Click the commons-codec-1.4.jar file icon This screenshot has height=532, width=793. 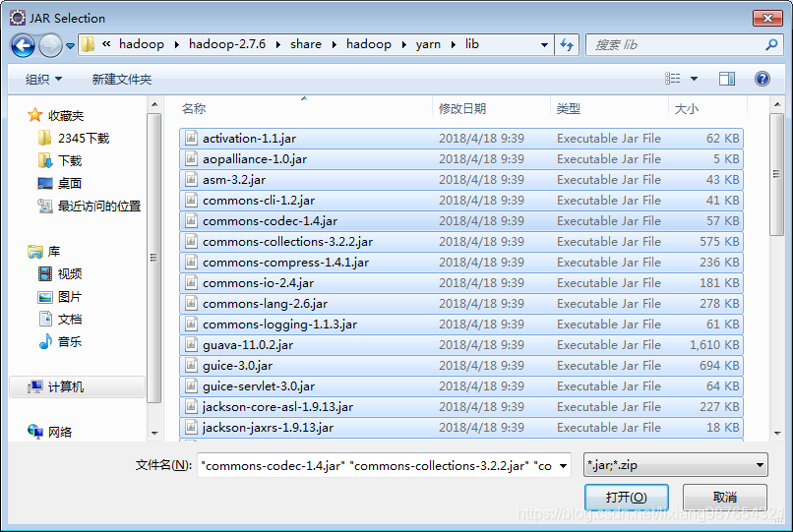tap(191, 221)
